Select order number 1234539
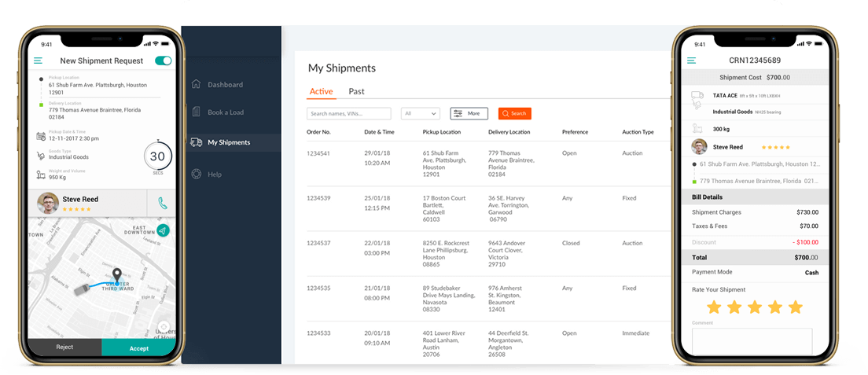This screenshot has height=375, width=868. point(319,198)
